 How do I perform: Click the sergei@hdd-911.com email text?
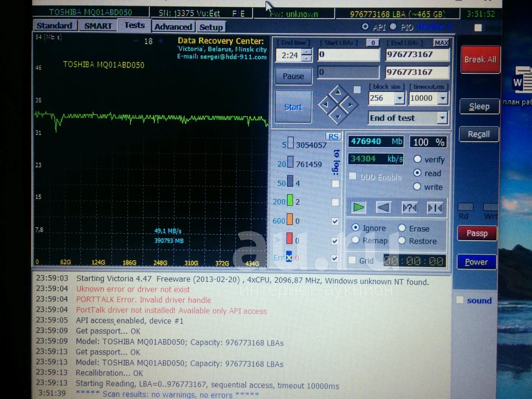tap(233, 57)
